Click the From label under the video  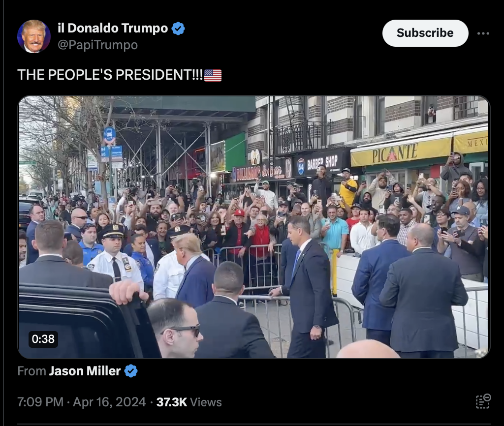[32, 371]
